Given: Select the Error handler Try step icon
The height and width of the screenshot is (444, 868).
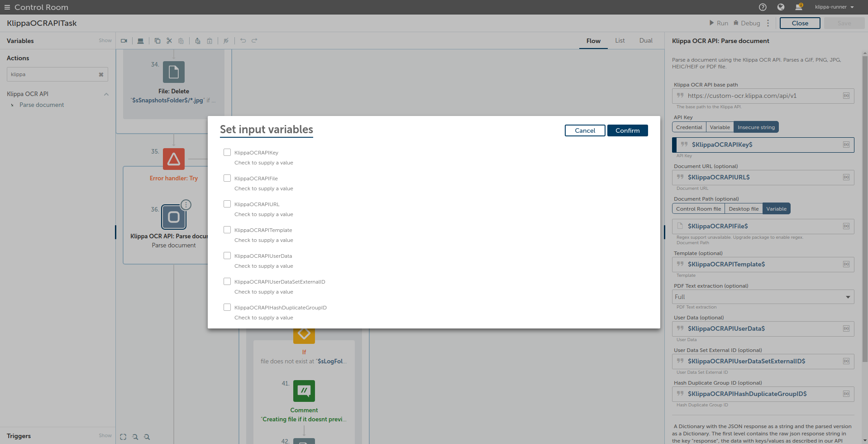Looking at the screenshot, I should [174, 159].
